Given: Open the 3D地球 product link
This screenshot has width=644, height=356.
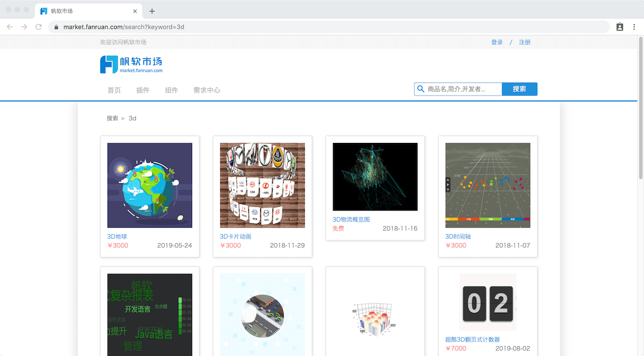Looking at the screenshot, I should pos(117,236).
